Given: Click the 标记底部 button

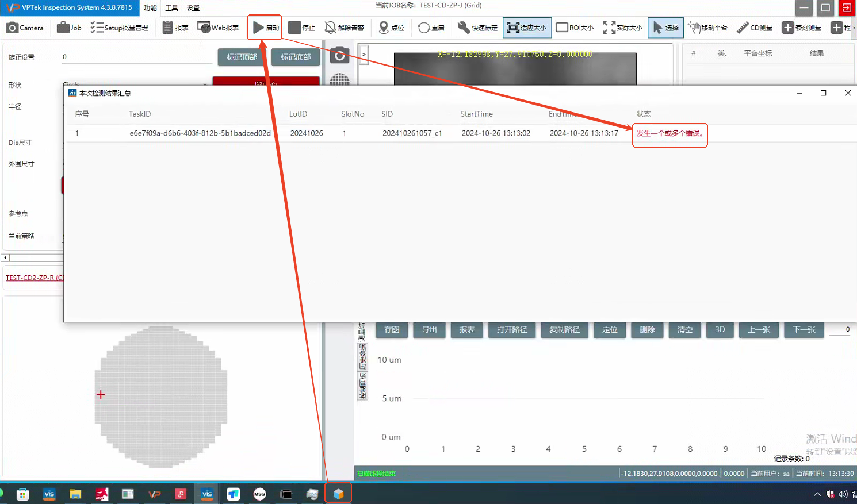Looking at the screenshot, I should (x=296, y=57).
